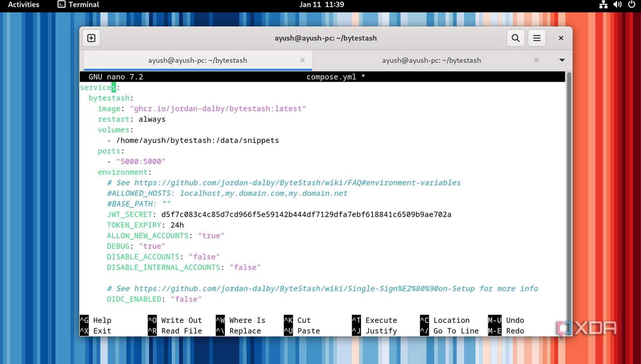Click the volume indicator in the top bar

(x=617, y=5)
